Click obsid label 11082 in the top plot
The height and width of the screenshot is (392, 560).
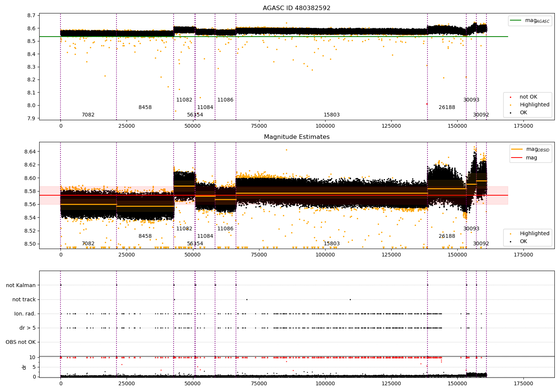tap(184, 100)
